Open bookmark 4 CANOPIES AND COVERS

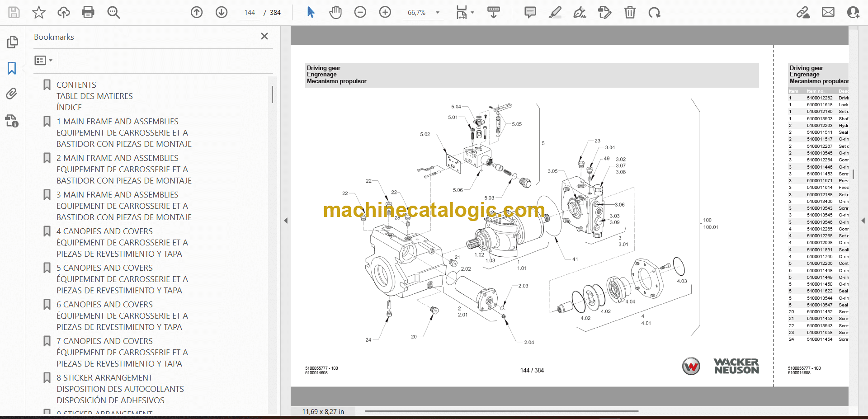coord(104,231)
